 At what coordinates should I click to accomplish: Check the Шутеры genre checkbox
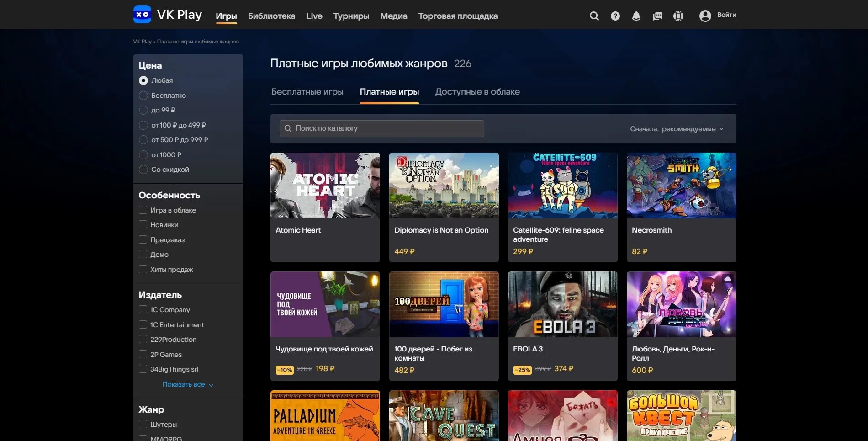tap(143, 424)
